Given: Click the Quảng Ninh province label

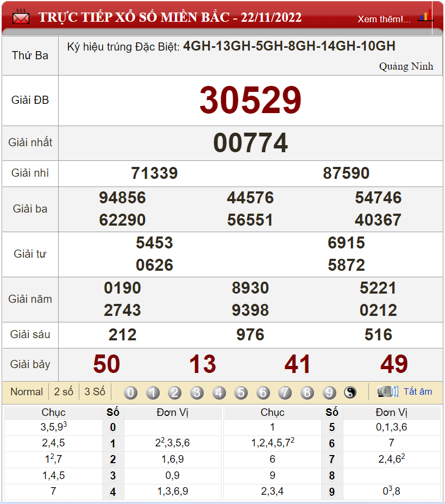Looking at the screenshot, I should [x=406, y=66].
